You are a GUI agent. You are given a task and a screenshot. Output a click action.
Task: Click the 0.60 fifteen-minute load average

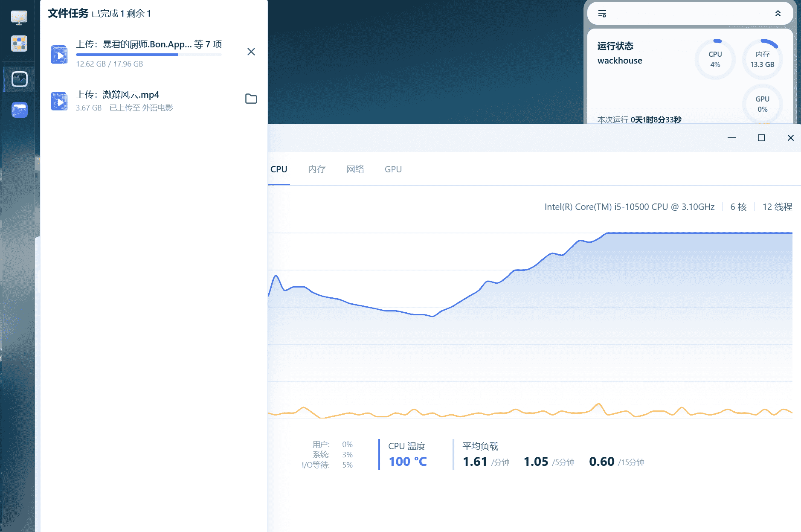pyautogui.click(x=602, y=462)
